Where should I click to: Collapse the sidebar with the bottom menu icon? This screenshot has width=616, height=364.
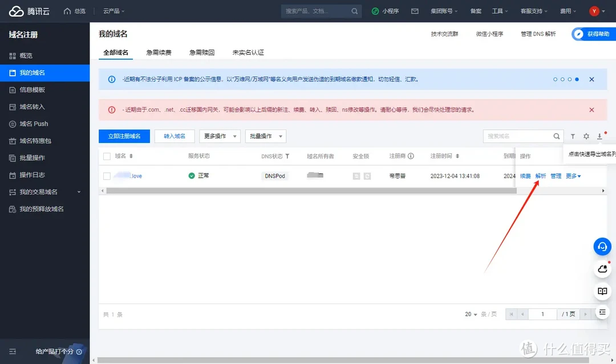13,351
